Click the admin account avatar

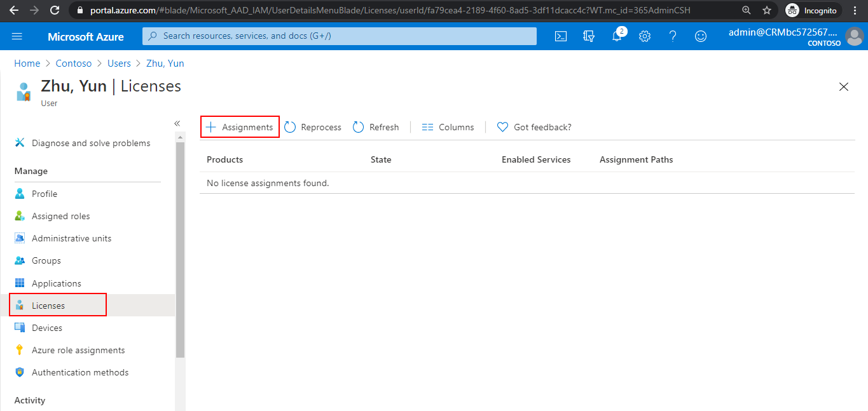pyautogui.click(x=855, y=36)
